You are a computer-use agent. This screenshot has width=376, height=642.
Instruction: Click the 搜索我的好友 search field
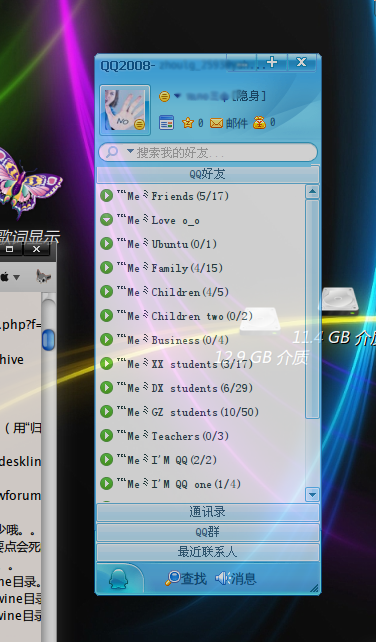pos(208,152)
